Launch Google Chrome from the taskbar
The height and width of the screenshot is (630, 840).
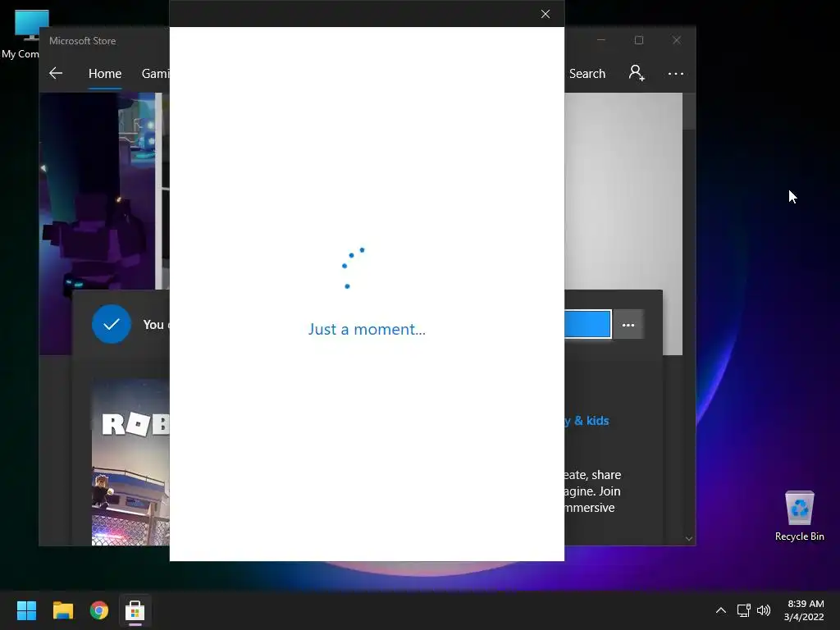[99, 610]
